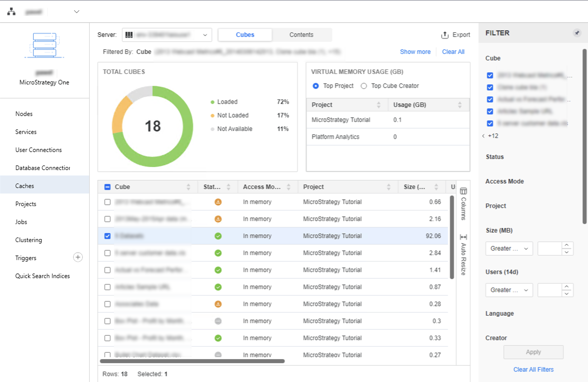Click the horizontal scrollbar under cube table
Screen dimensions: 588x382
pos(192,361)
